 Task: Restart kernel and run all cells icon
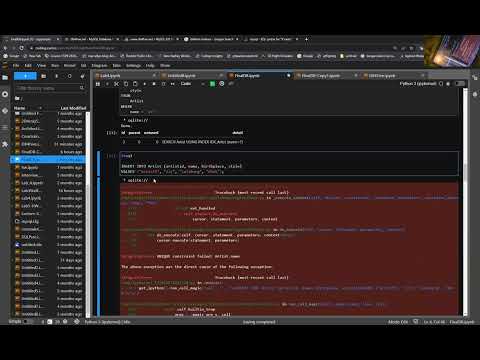pos(173,84)
